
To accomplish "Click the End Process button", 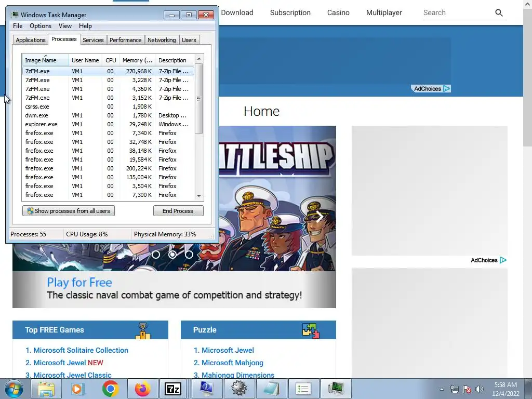I will [x=178, y=211].
